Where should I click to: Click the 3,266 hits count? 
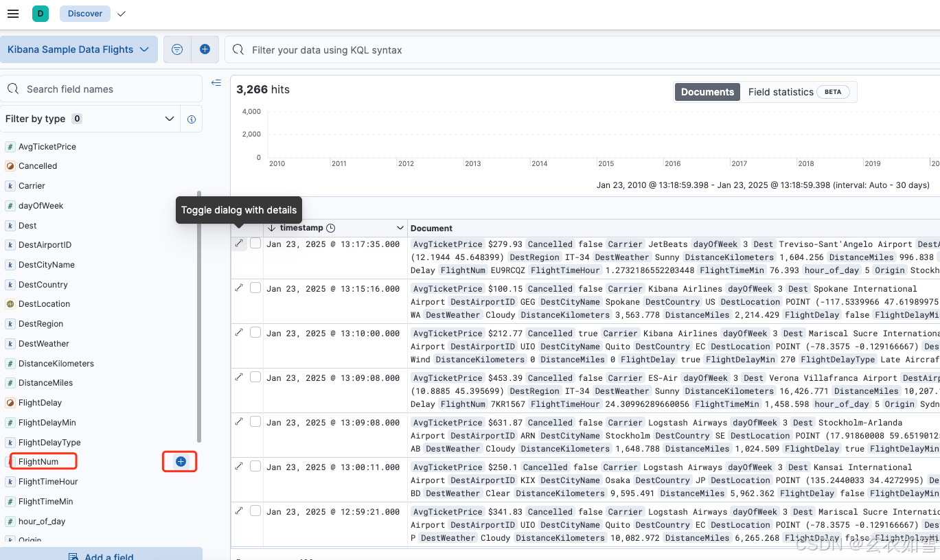(263, 89)
